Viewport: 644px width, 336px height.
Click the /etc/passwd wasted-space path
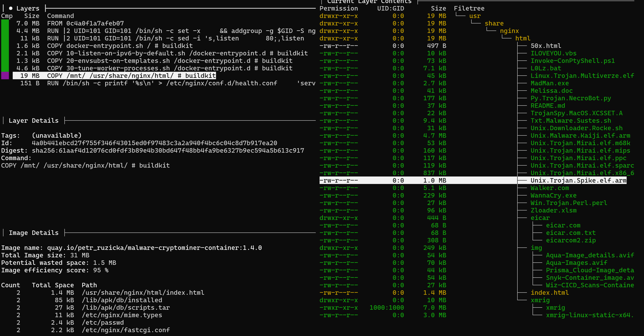pyautogui.click(x=103, y=322)
